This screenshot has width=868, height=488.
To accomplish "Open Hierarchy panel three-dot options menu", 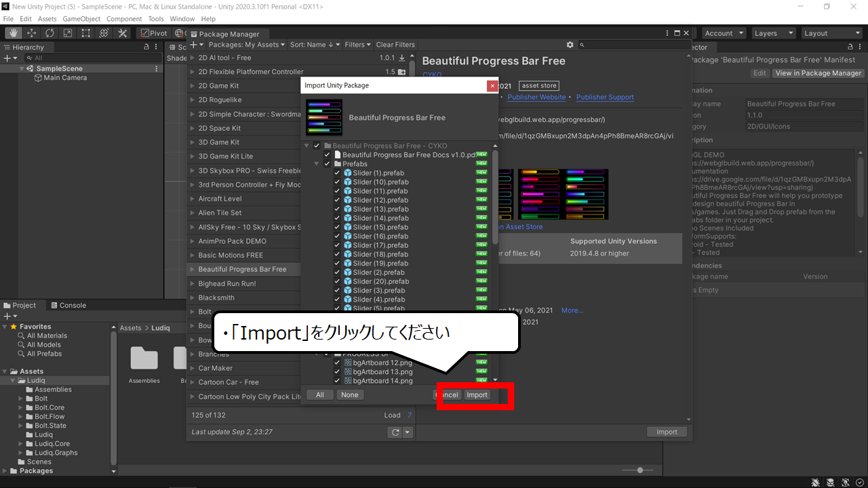I will pyautogui.click(x=157, y=47).
